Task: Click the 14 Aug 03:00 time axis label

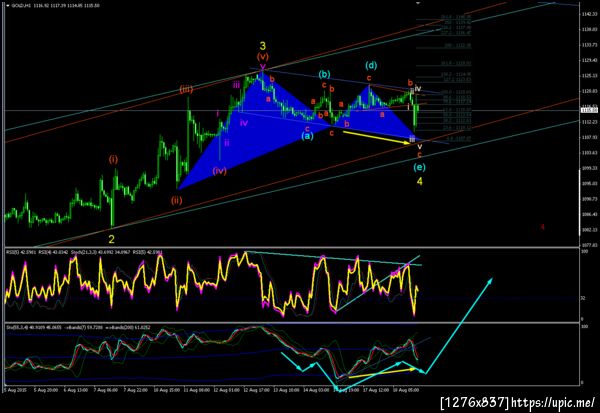Action: point(316,390)
